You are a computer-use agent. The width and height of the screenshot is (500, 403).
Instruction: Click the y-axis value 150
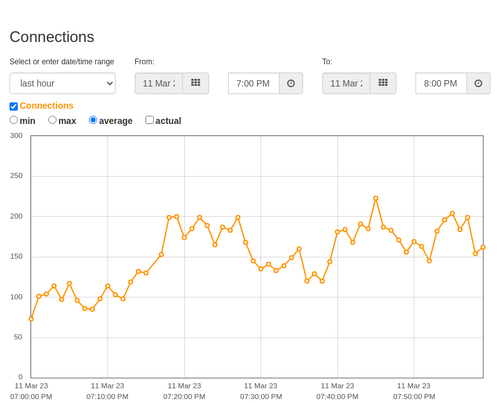point(16,256)
